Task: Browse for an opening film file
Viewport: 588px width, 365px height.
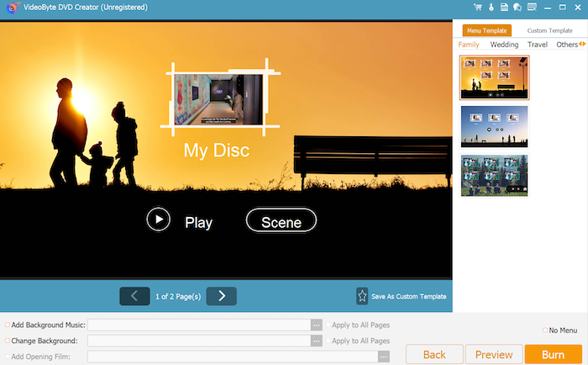Action: (x=384, y=357)
